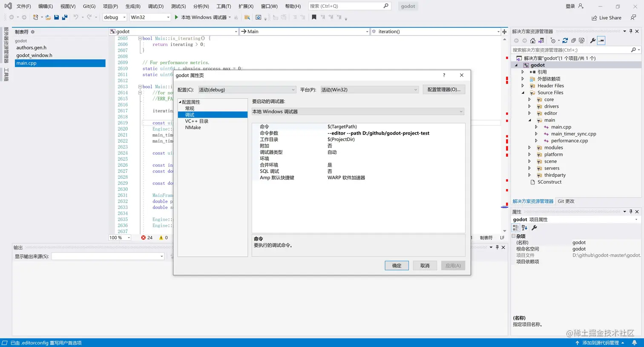Select performance.cpp in Solution Explorer
Viewport: 644px width, 347px height.
coord(569,141)
